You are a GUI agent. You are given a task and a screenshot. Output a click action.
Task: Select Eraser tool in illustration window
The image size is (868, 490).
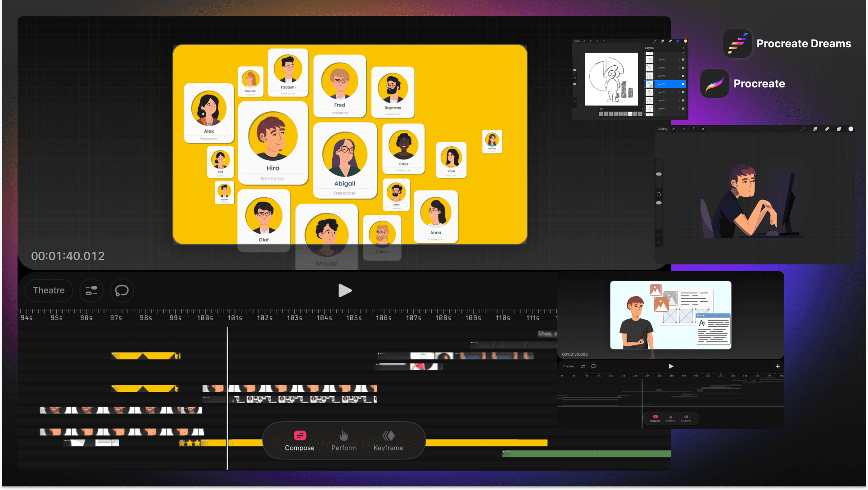[827, 129]
